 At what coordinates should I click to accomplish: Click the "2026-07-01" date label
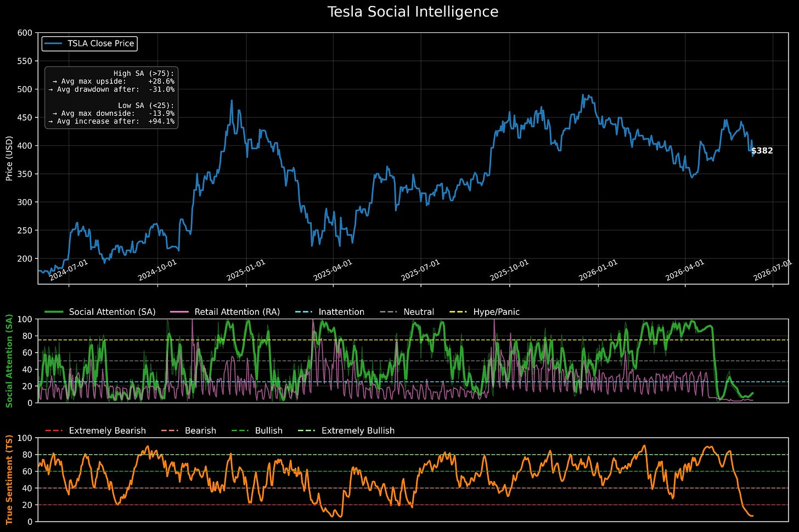pos(772,270)
